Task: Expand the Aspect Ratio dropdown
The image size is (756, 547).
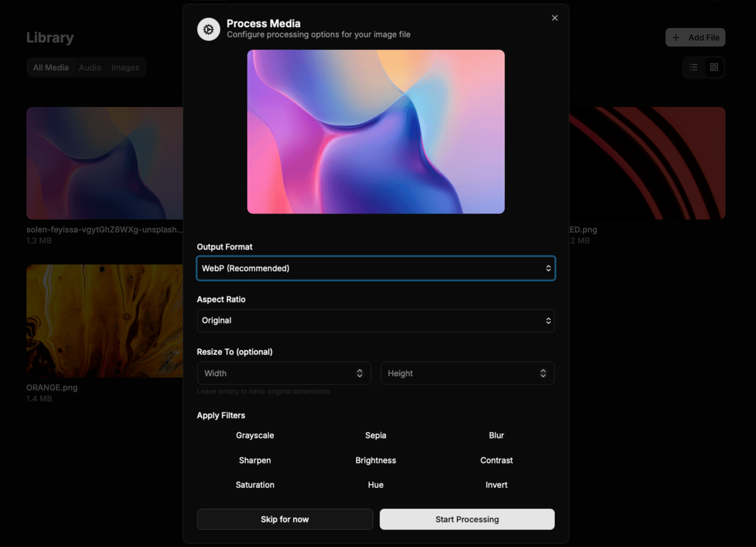Action: coord(375,321)
